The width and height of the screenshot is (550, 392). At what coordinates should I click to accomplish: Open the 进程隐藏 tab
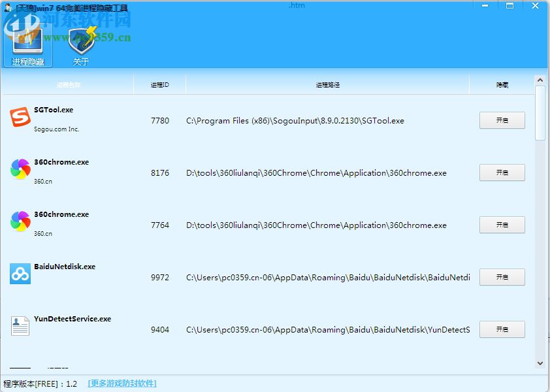(x=28, y=45)
